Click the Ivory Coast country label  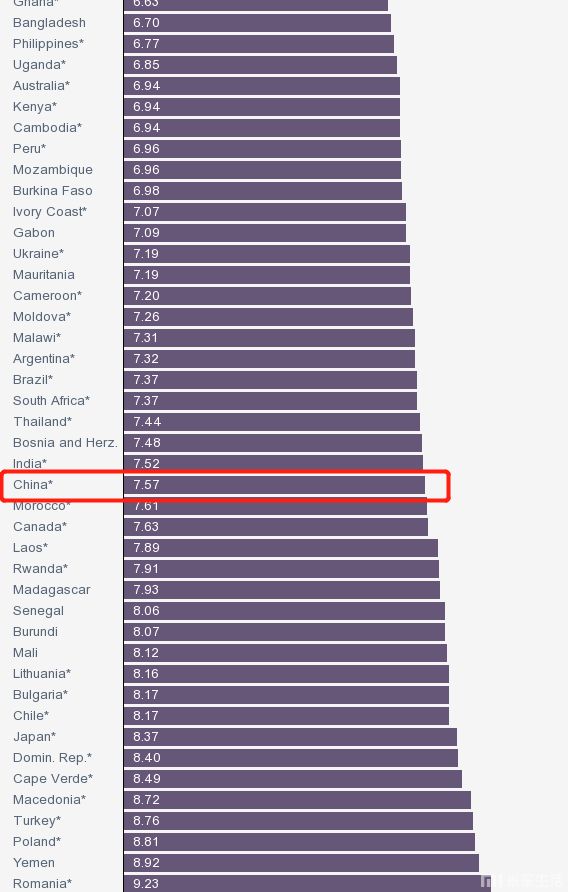[x=50, y=212]
